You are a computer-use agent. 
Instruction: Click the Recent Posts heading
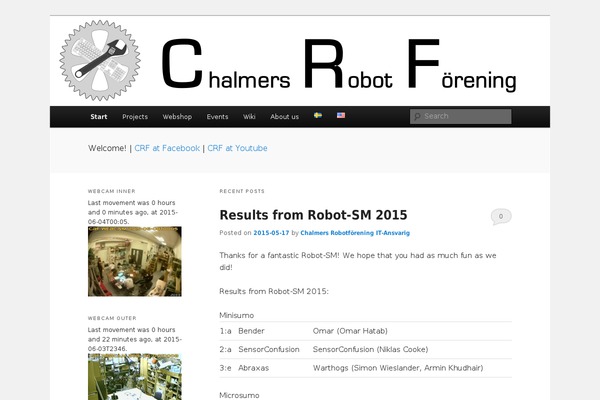click(242, 191)
